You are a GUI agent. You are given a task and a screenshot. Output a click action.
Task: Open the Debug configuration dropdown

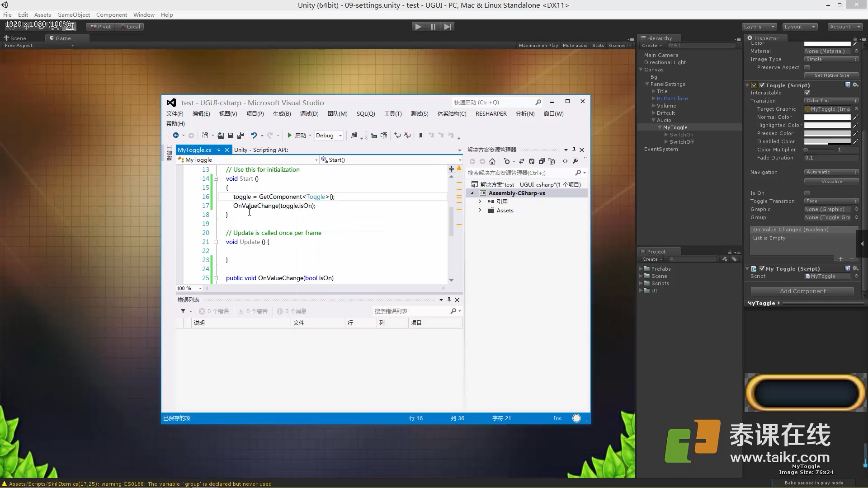pos(329,135)
